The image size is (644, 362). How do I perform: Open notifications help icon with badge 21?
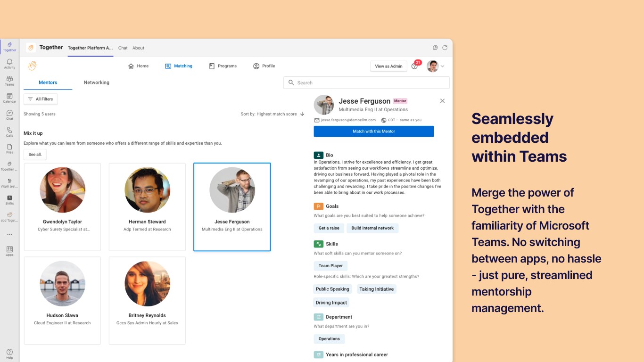(x=415, y=66)
